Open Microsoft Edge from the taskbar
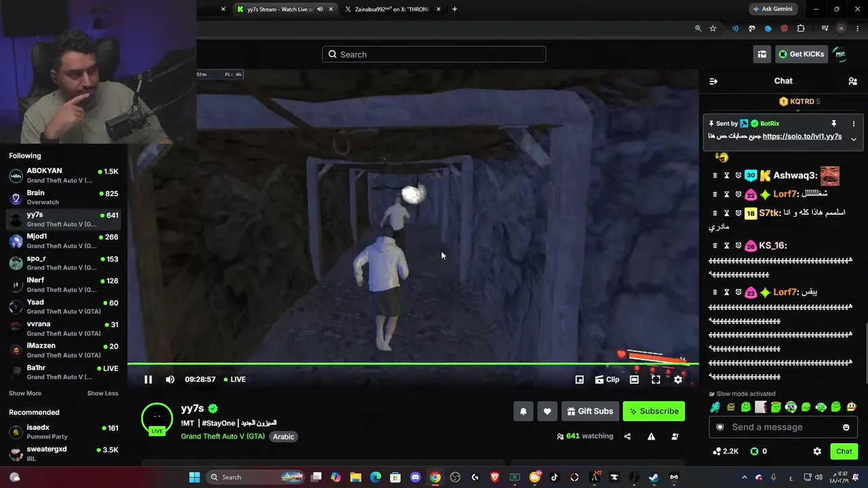 click(376, 477)
